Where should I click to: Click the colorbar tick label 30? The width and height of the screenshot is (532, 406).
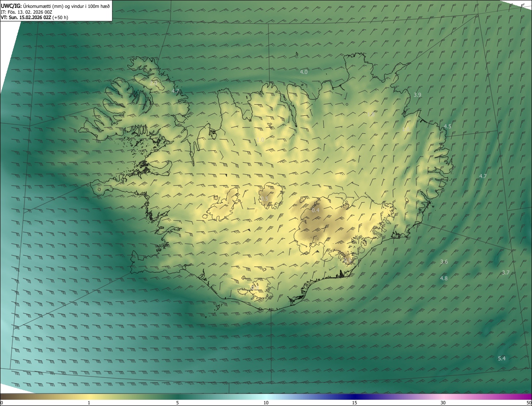443,403
